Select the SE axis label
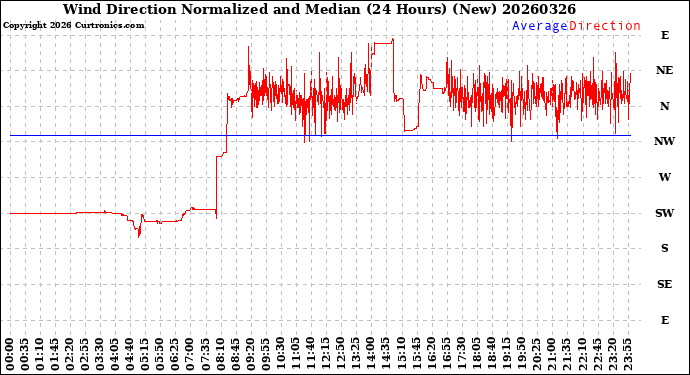Screen dimensions: 690x375 coord(664,284)
